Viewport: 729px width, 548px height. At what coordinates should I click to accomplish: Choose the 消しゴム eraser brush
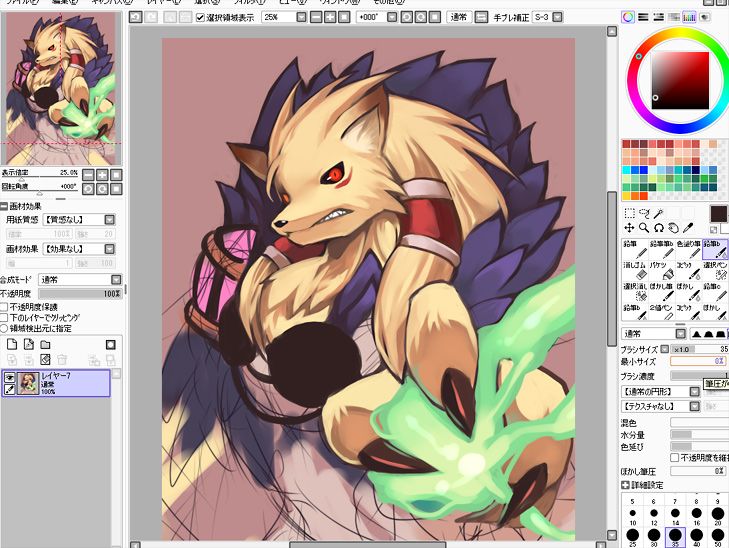point(635,271)
